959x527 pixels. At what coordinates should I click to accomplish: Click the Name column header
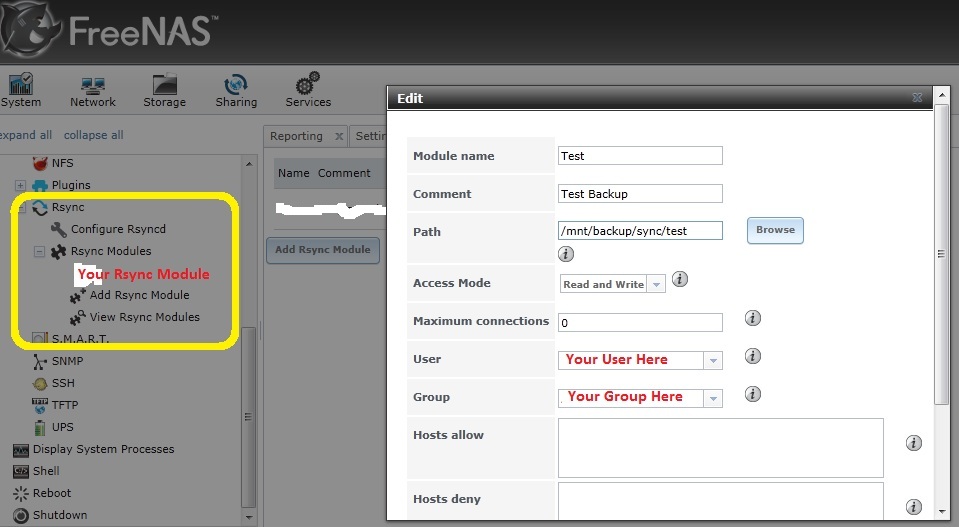click(x=294, y=174)
